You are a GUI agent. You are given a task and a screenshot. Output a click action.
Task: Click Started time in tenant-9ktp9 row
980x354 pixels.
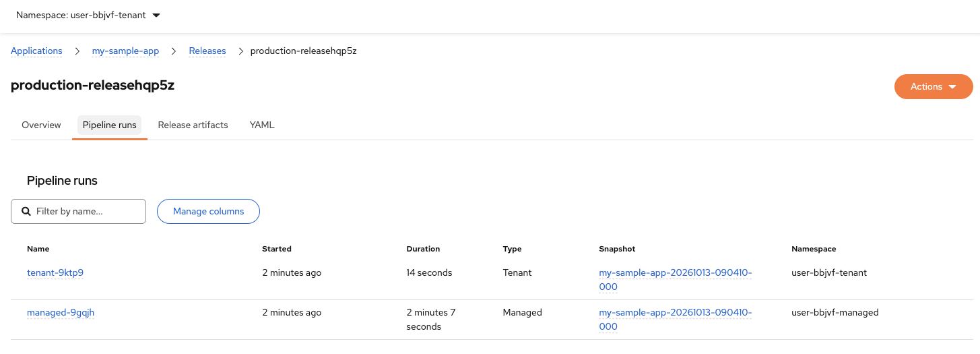292,273
